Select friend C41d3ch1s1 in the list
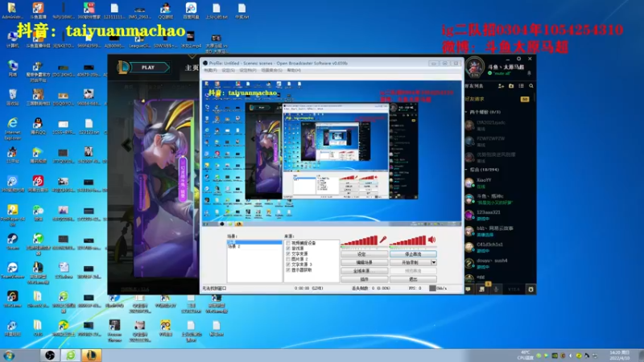The height and width of the screenshot is (362, 644). (x=498, y=247)
